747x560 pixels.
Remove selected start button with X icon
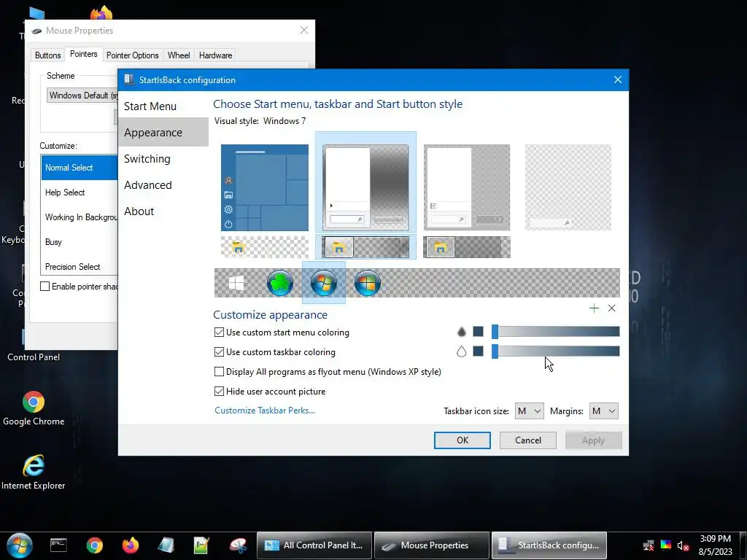point(612,308)
